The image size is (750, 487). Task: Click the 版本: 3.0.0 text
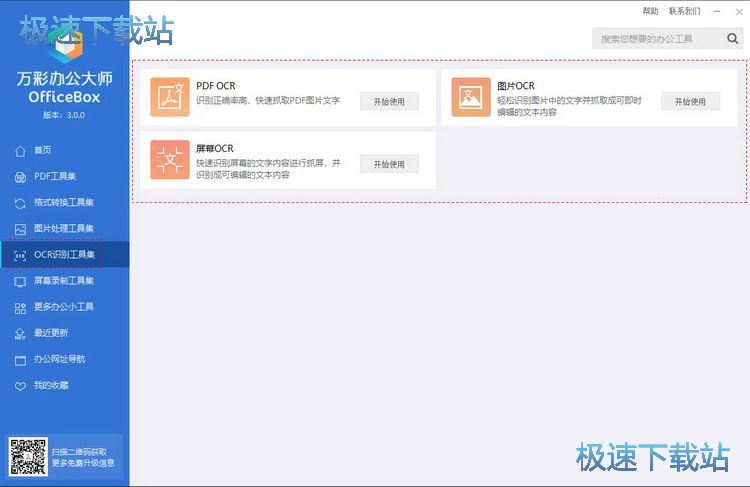(x=64, y=115)
